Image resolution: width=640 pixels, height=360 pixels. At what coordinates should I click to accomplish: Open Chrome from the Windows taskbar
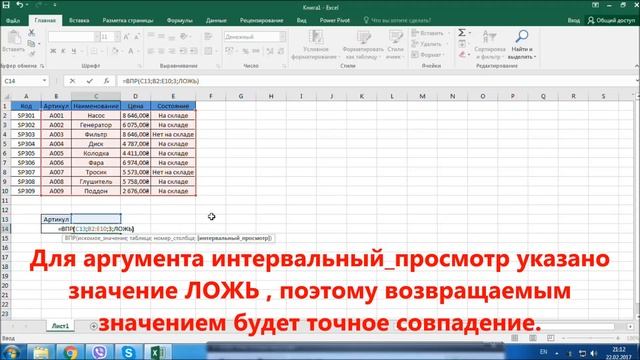click(x=70, y=352)
